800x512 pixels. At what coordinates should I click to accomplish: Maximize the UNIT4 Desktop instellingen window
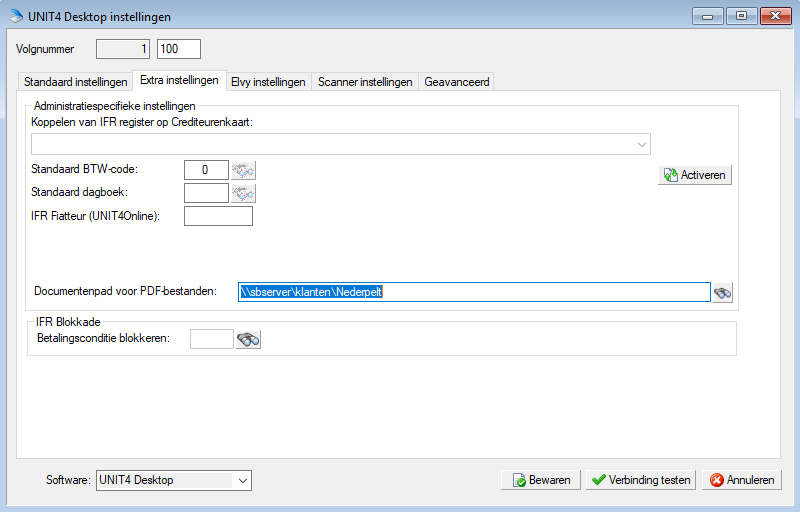pos(741,16)
